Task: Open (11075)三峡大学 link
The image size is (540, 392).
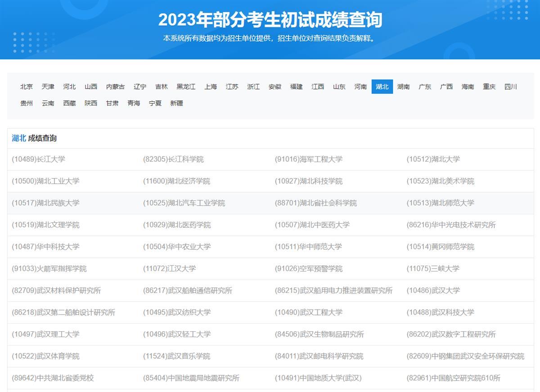Action: click(433, 269)
